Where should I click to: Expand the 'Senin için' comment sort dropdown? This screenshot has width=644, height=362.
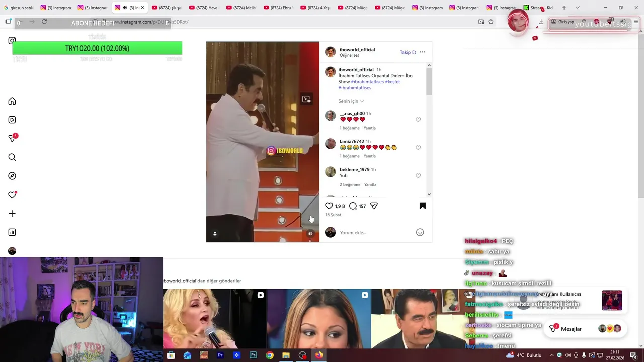351,101
